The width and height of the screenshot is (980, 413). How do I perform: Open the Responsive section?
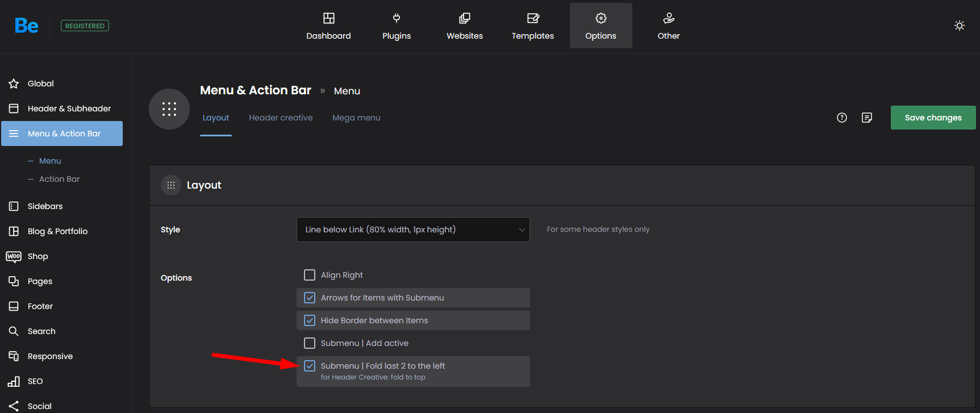pos(50,356)
